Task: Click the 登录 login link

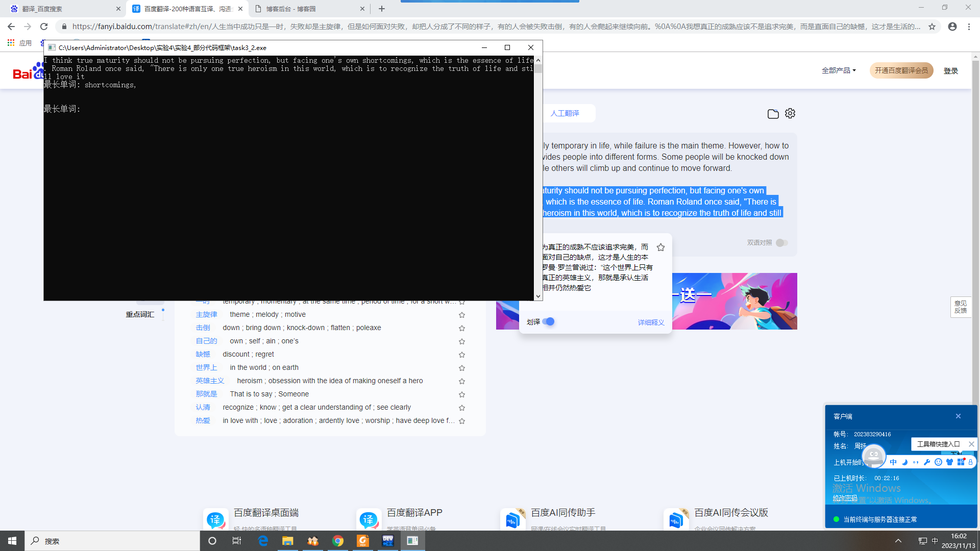Action: 950,71
